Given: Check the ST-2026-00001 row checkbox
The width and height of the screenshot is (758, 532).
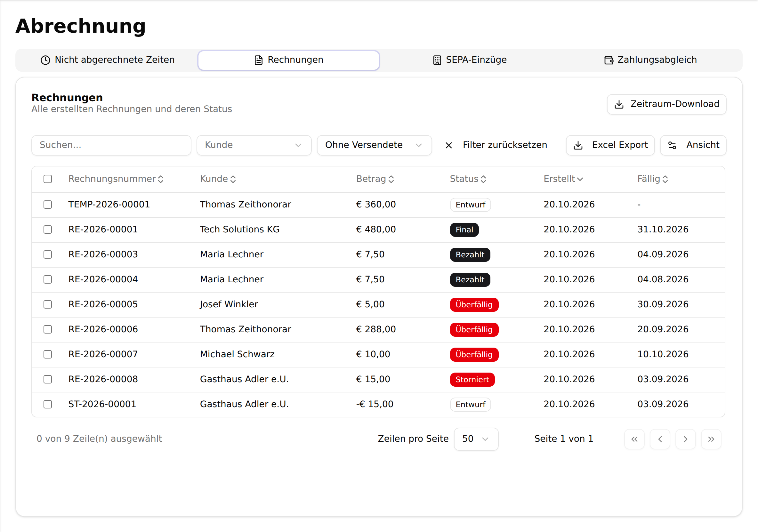Looking at the screenshot, I should click(48, 404).
